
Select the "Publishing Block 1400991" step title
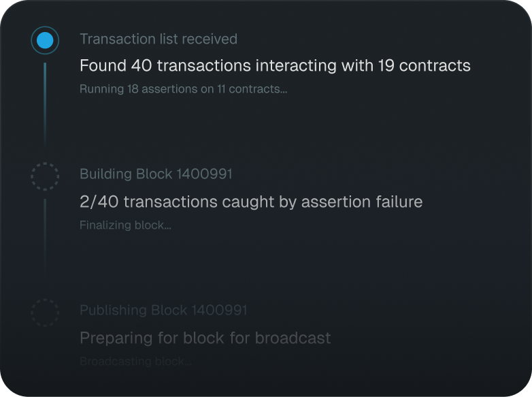click(163, 310)
